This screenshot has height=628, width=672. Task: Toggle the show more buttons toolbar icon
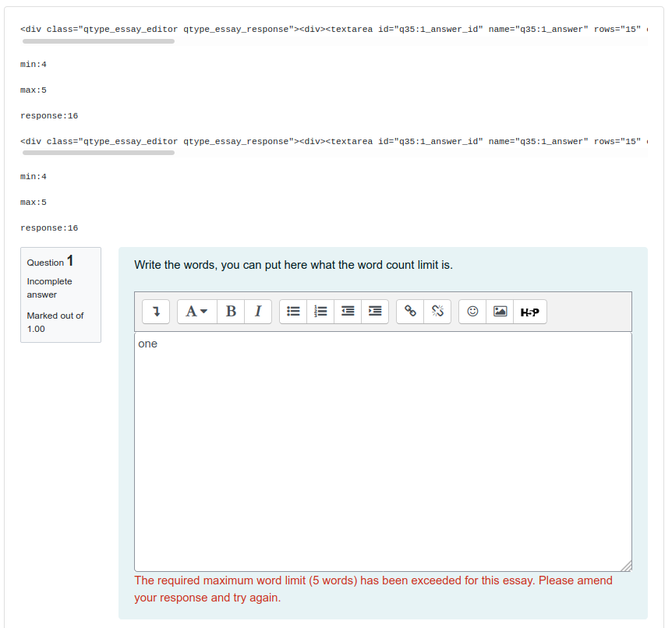[156, 312]
